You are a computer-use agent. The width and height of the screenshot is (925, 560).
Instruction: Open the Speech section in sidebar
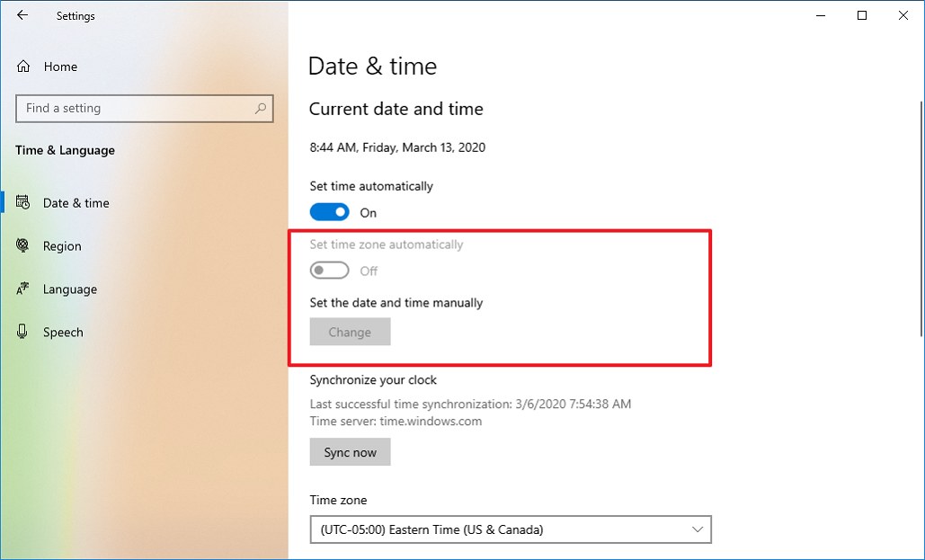pos(63,333)
